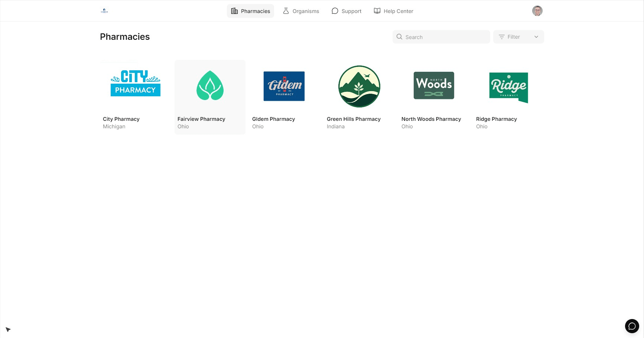Click the company logo in the header
Image resolution: width=644 pixels, height=338 pixels.
104,11
